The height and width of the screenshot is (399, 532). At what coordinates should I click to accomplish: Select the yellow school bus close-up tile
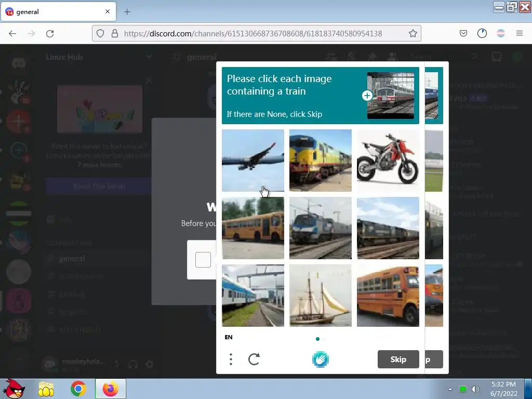click(388, 296)
